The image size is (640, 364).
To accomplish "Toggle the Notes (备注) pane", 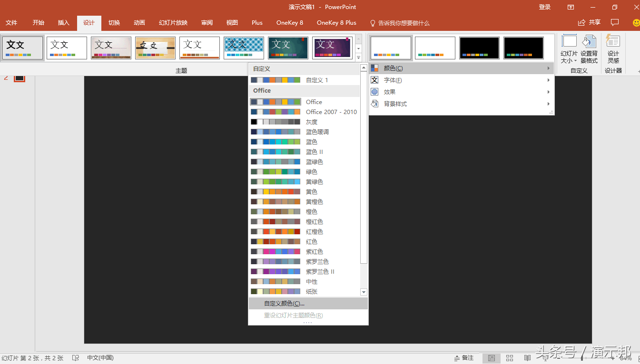I will tap(464, 358).
